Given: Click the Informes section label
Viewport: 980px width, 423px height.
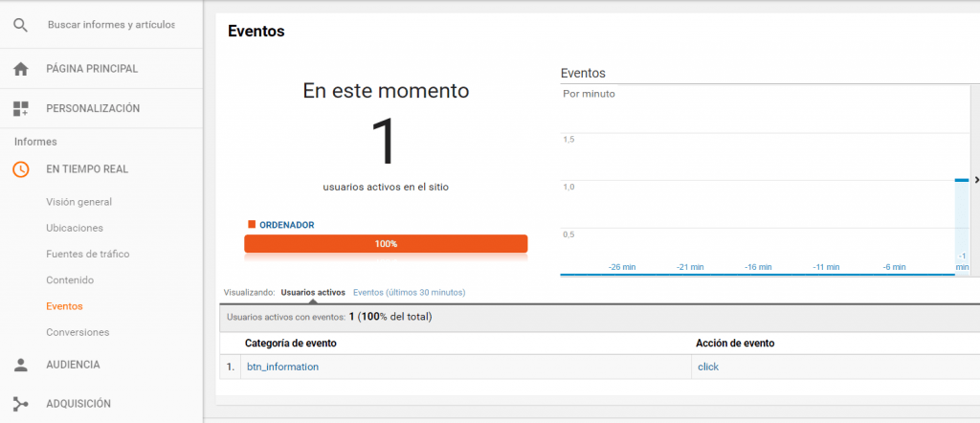Looking at the screenshot, I should click(35, 142).
